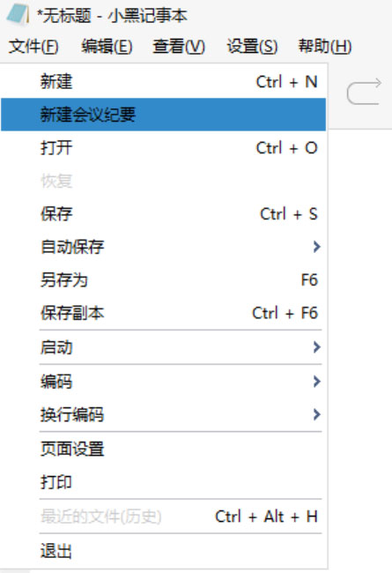Open 页面设置 from the menu
Image resolution: width=392 pixels, height=573 pixels.
pos(163,449)
